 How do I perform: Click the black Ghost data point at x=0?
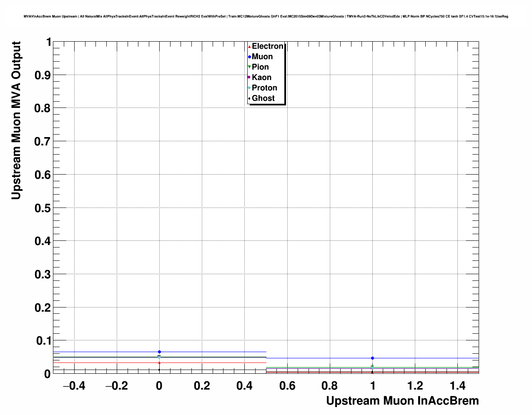click(x=159, y=370)
